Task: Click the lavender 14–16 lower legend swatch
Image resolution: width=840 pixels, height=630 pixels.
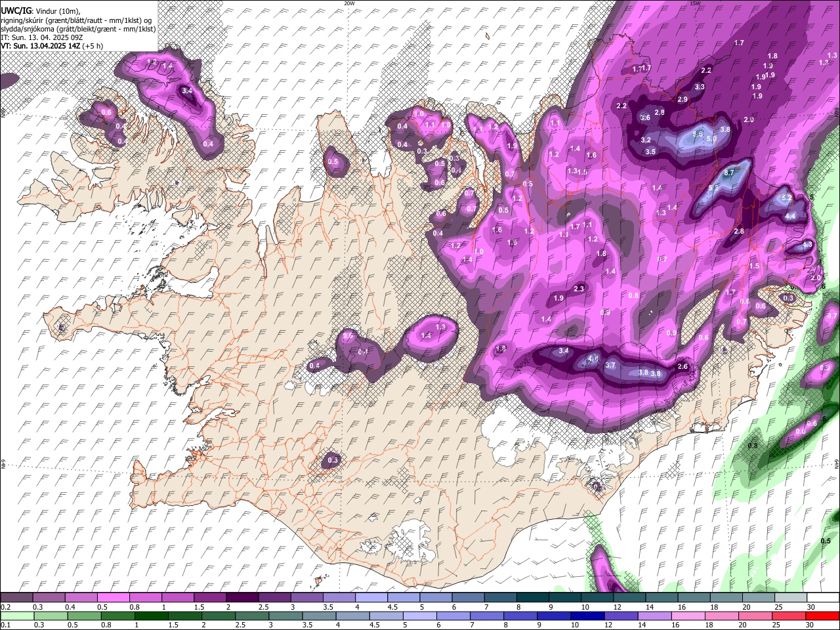Action: coord(654,616)
